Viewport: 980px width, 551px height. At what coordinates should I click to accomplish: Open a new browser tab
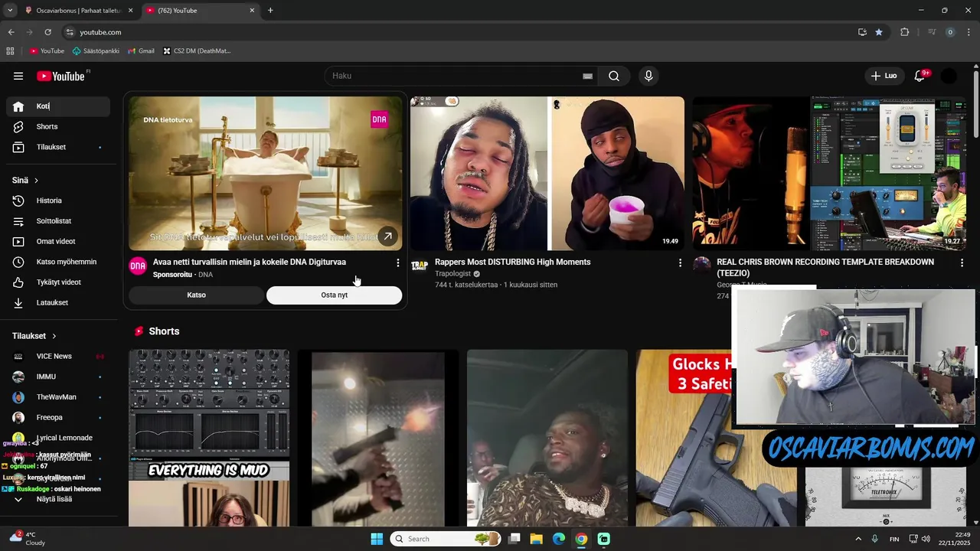point(270,11)
